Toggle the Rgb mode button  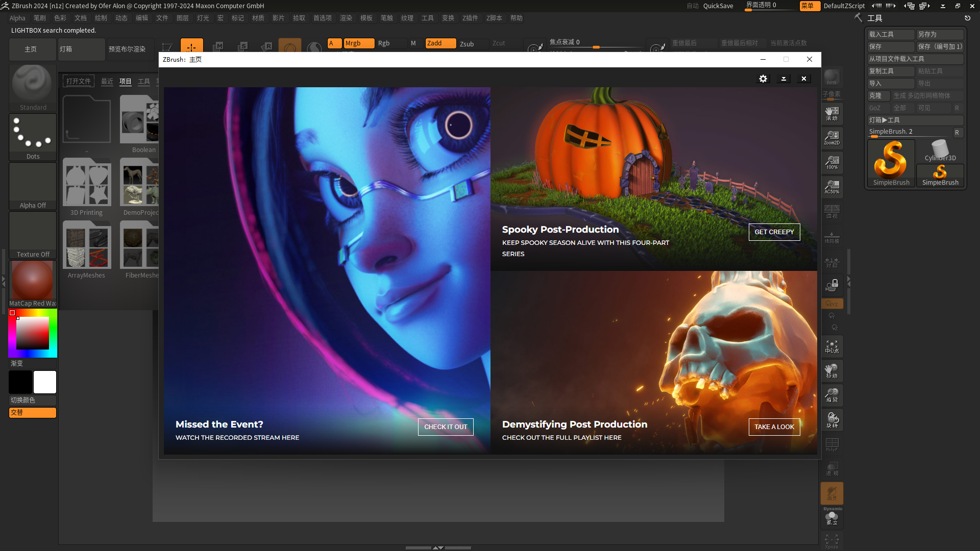coord(391,43)
